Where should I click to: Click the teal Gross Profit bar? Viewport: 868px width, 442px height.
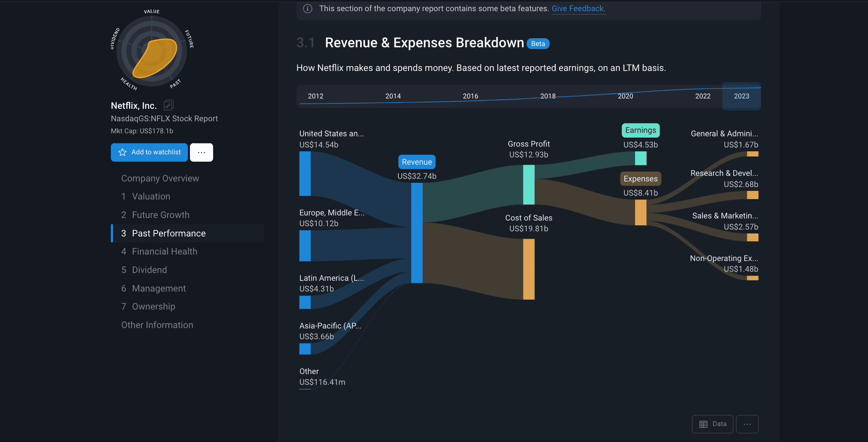[529, 185]
